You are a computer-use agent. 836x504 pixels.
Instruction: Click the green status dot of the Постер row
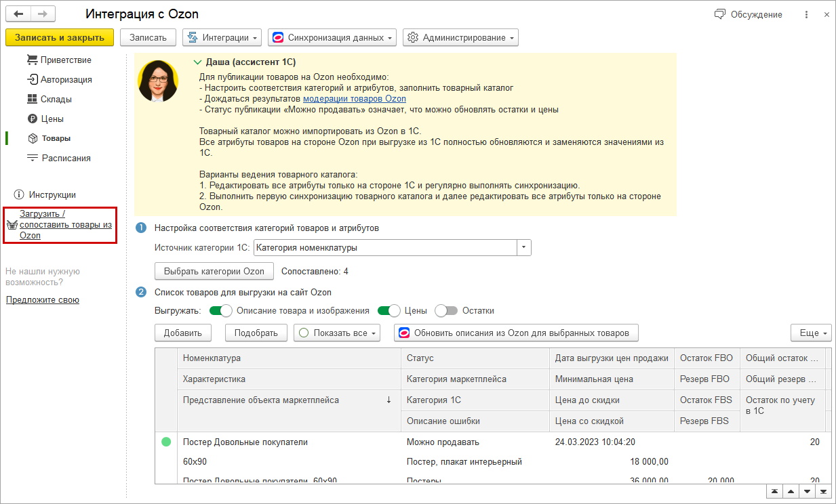pyautogui.click(x=166, y=442)
